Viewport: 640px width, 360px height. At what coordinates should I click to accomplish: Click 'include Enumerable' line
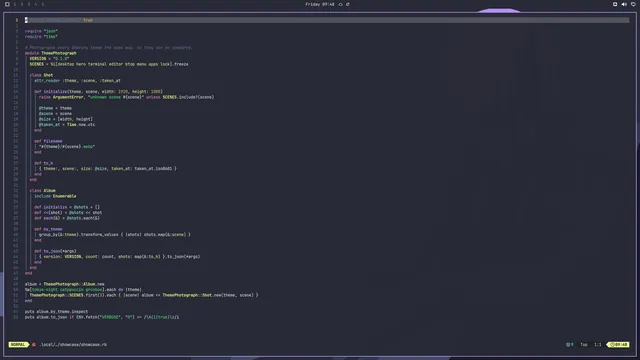point(55,196)
